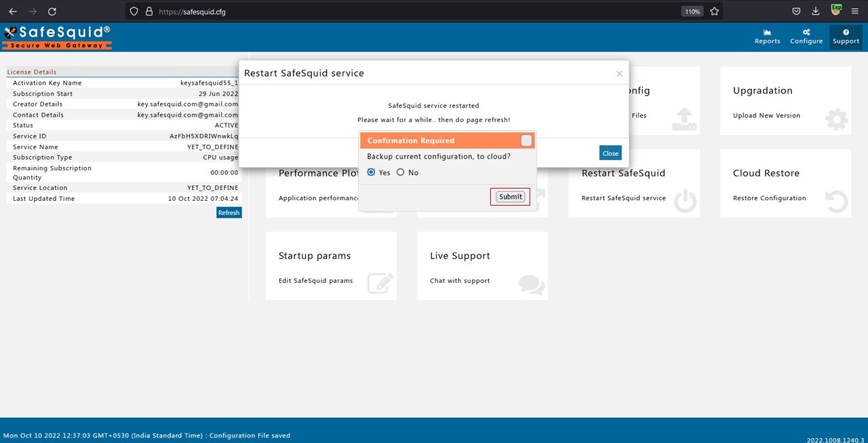Open the Chat with support link
The height and width of the screenshot is (443, 868).
(x=460, y=281)
